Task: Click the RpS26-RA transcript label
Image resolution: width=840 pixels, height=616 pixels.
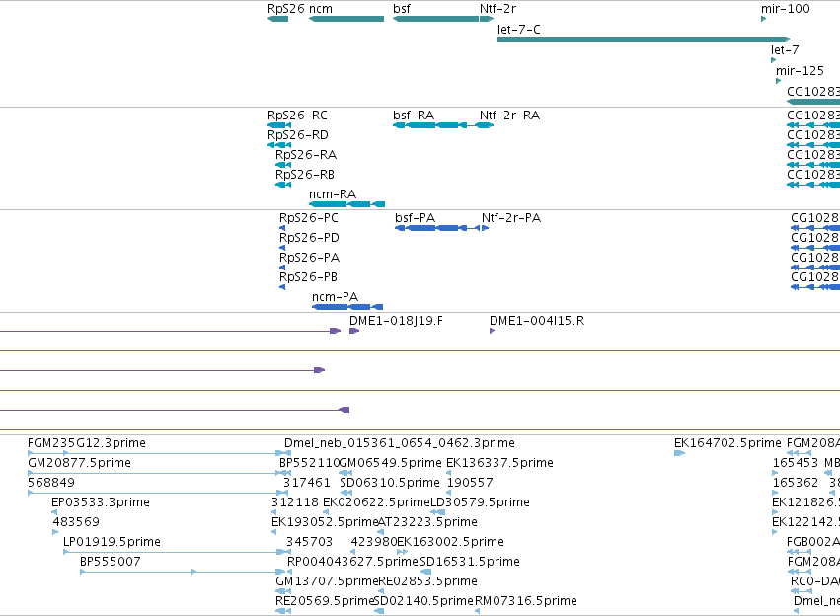Action: (x=306, y=155)
